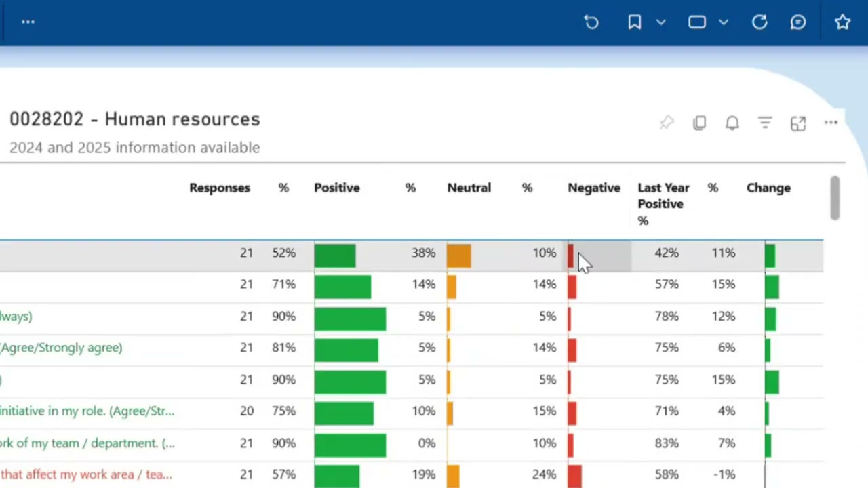Click the bookmark icon in the top bar
Image resolution: width=868 pixels, height=488 pixels.
[x=635, y=22]
